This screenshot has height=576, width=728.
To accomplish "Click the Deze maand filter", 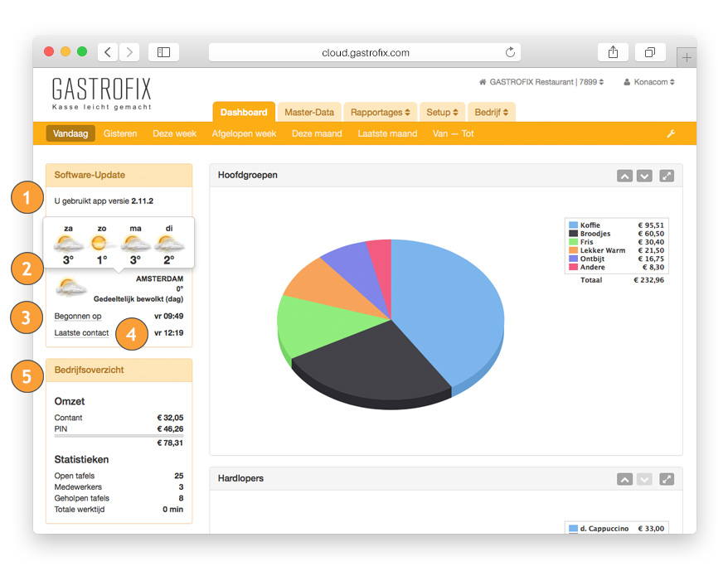I will [317, 133].
